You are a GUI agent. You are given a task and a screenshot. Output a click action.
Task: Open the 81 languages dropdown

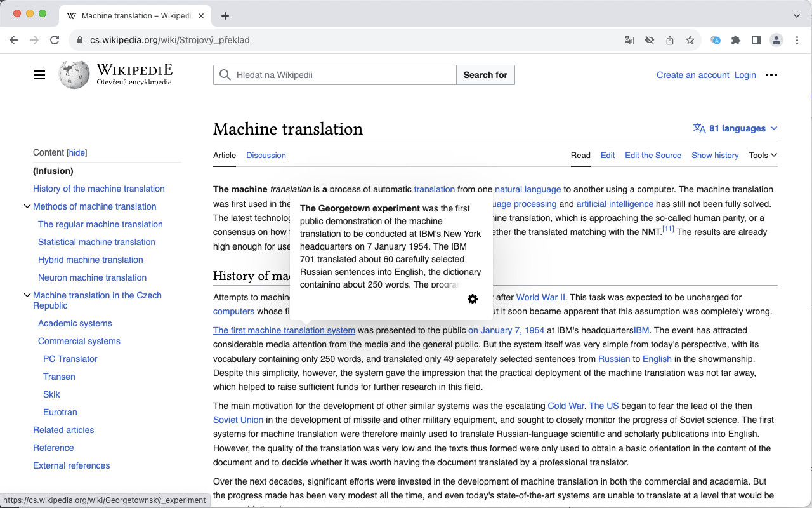coord(735,128)
